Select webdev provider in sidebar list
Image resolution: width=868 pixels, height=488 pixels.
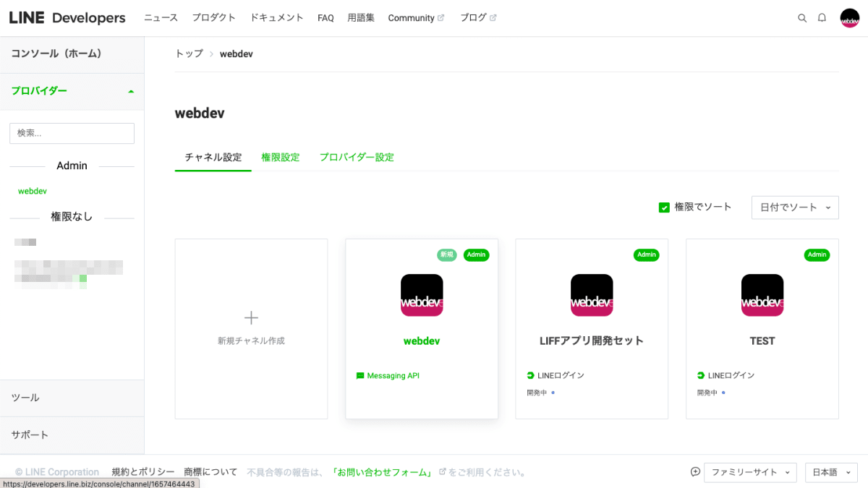pos(33,191)
